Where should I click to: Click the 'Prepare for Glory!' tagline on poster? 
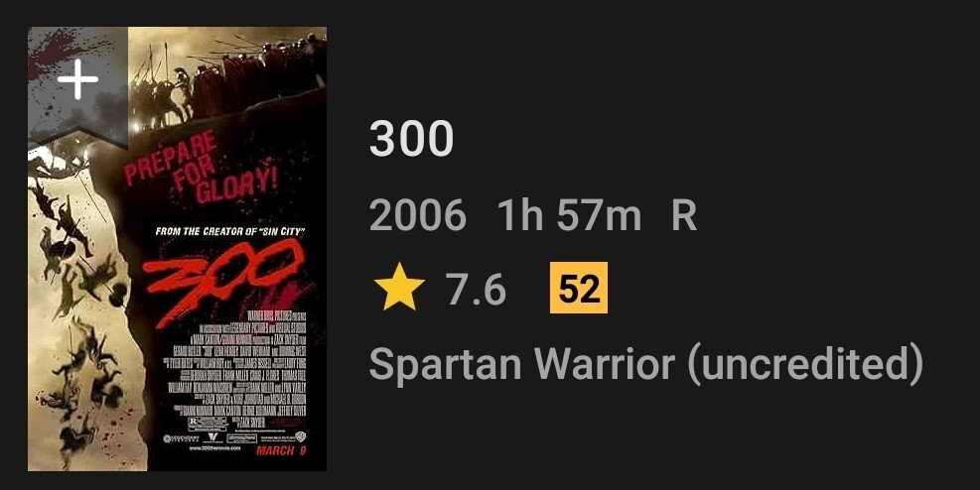point(202,168)
